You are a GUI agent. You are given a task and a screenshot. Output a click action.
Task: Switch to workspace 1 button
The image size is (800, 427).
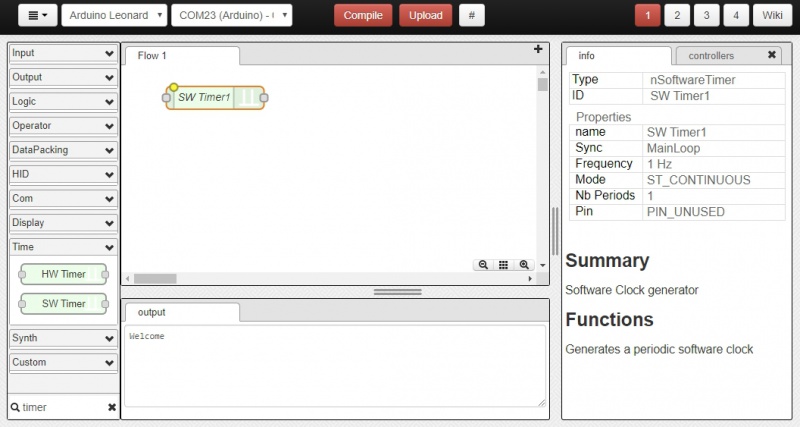coord(647,15)
